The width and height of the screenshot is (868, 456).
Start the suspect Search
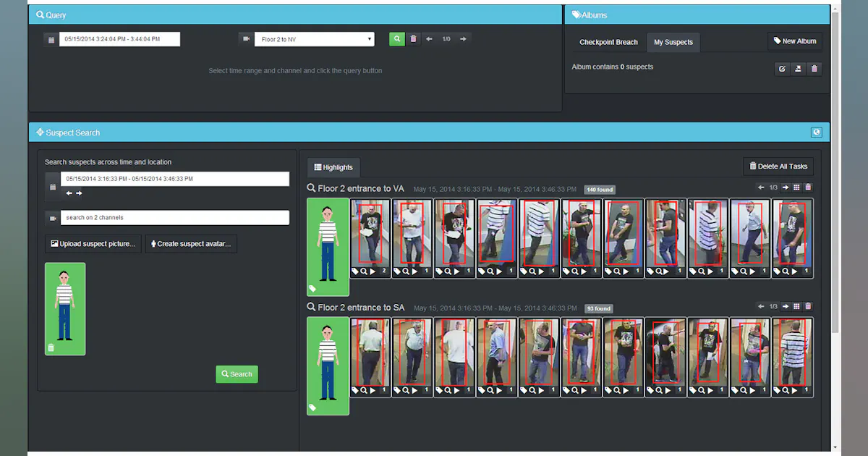tap(237, 374)
